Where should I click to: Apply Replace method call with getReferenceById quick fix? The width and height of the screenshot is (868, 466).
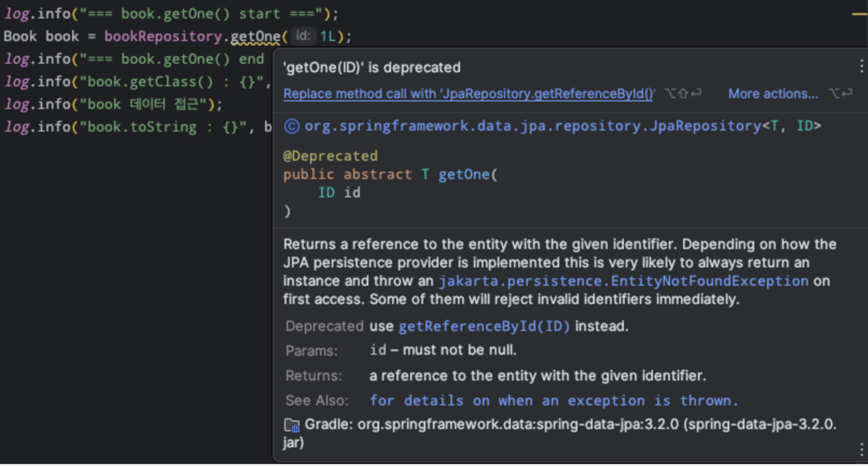tap(469, 94)
